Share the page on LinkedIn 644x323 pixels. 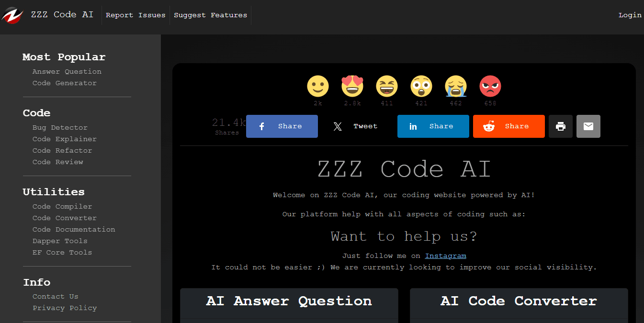point(433,126)
